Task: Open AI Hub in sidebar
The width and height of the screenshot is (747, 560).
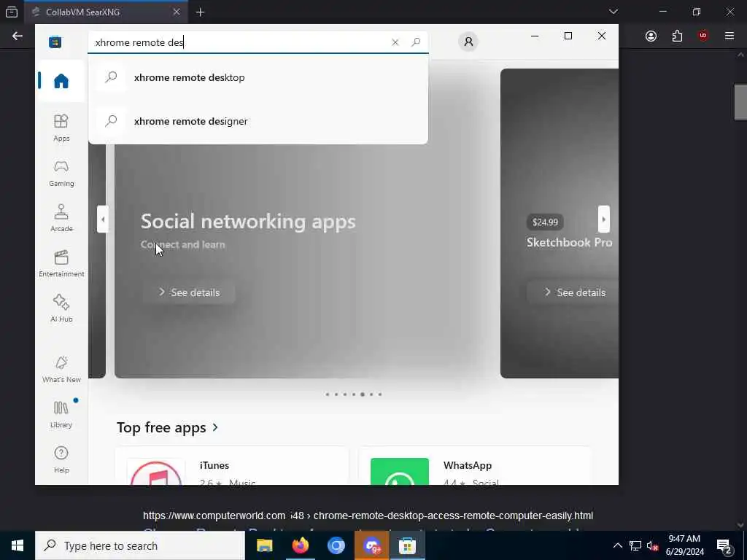Action: (x=61, y=308)
